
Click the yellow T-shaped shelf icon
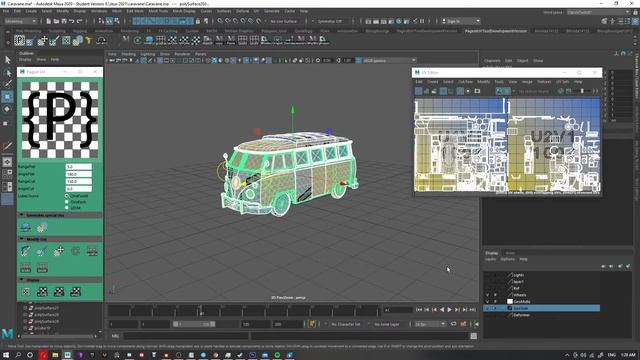pos(88,40)
